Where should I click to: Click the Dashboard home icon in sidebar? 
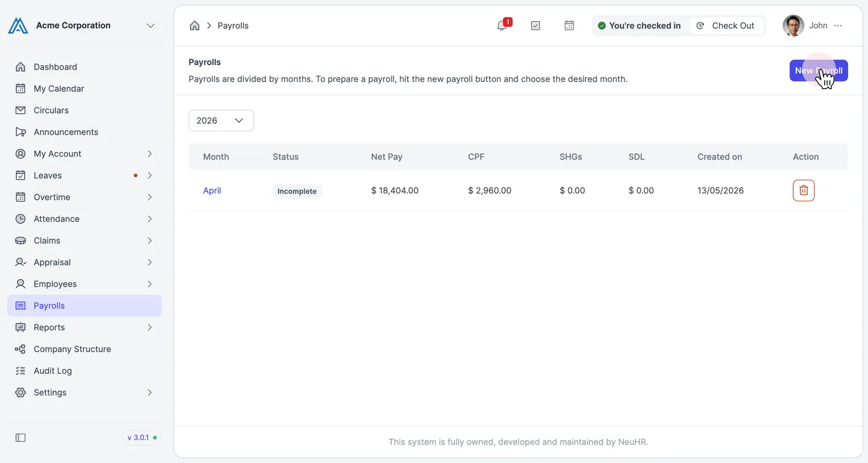point(20,67)
